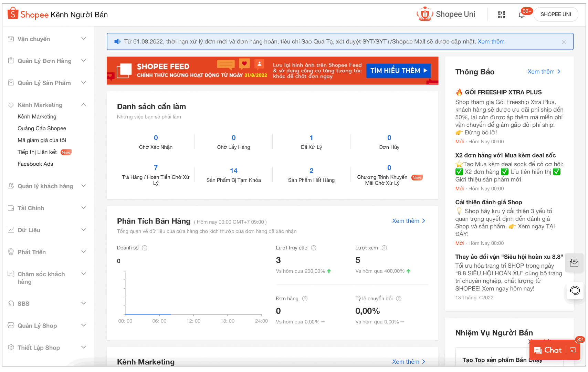588x372 pixels.
Task: Click the Shopee Uni badge icon
Action: click(x=425, y=14)
